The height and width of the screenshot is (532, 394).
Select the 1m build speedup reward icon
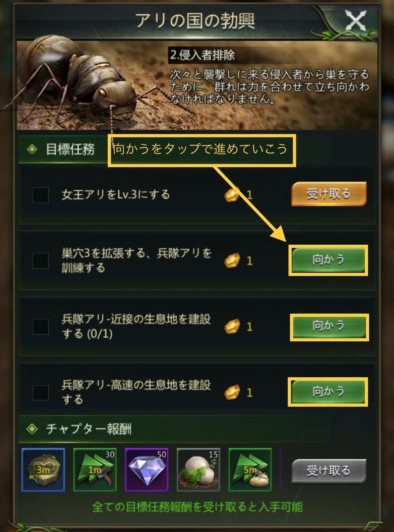[x=95, y=469]
